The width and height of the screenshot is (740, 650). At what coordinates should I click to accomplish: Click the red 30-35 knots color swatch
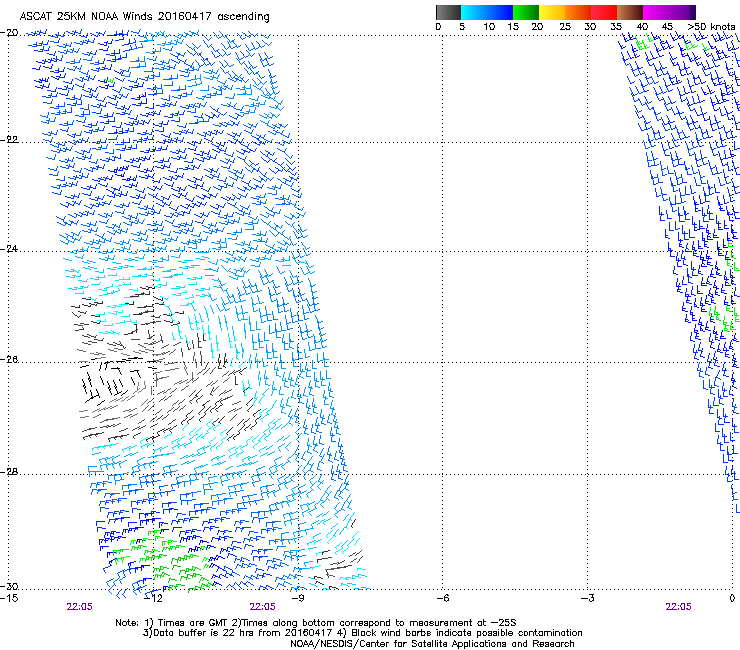(x=604, y=12)
